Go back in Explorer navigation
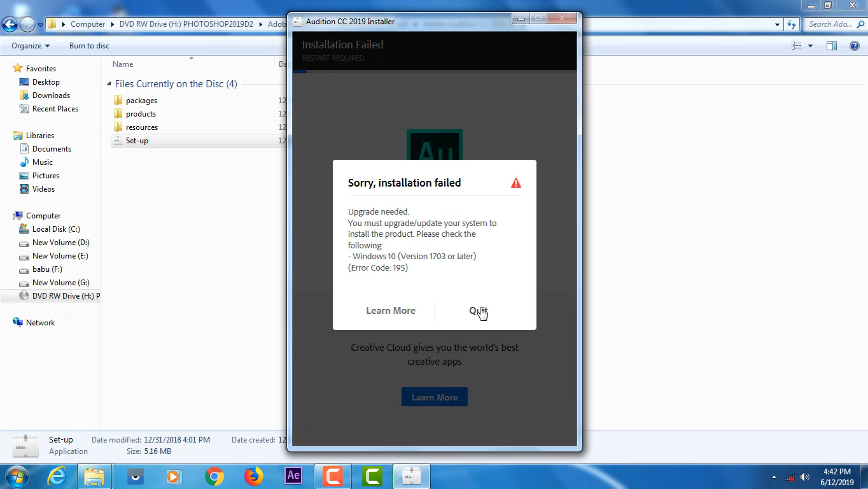 pos(10,24)
